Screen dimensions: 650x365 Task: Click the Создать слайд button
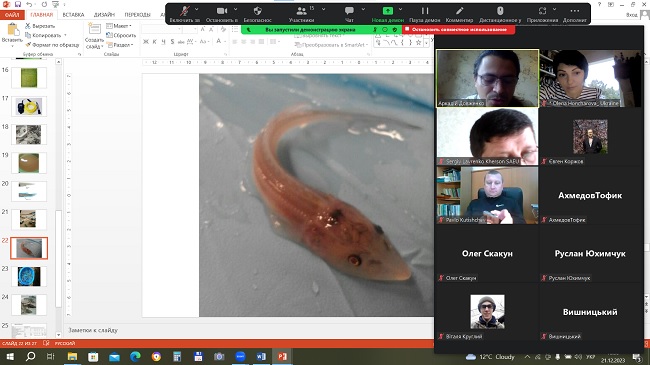click(x=94, y=37)
